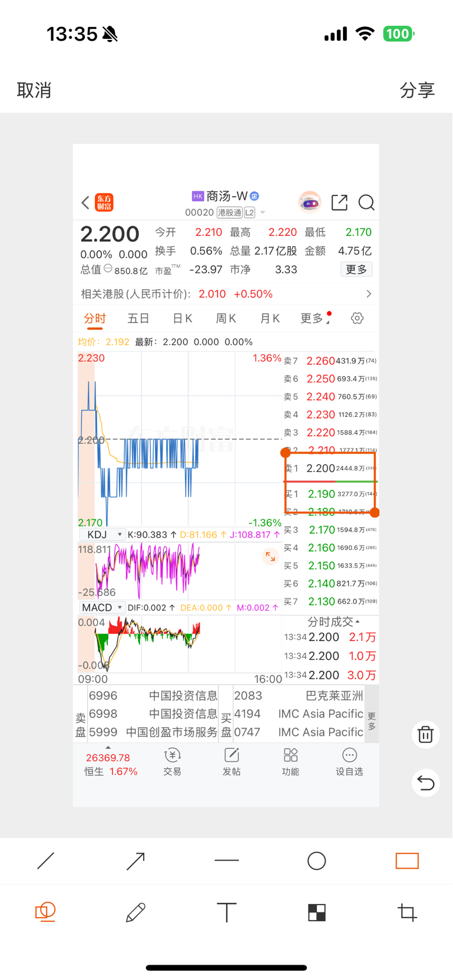Switch to the 五日 tab

(x=138, y=318)
